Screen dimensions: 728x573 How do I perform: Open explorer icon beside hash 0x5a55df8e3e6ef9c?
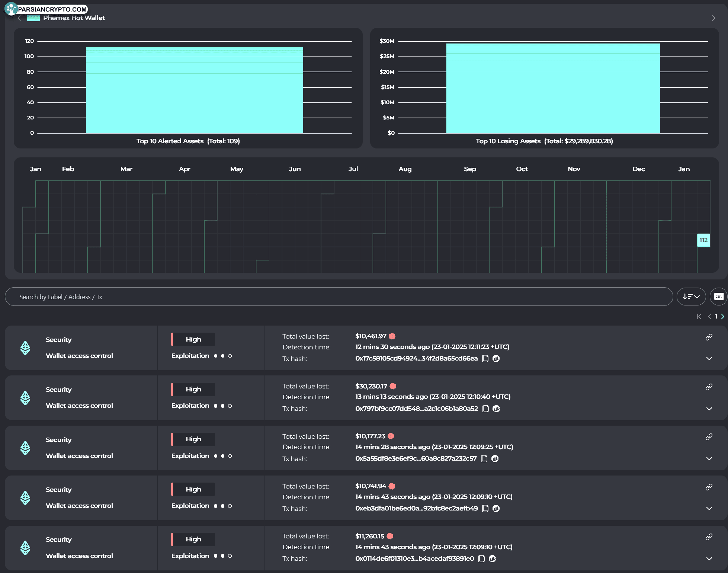(495, 458)
